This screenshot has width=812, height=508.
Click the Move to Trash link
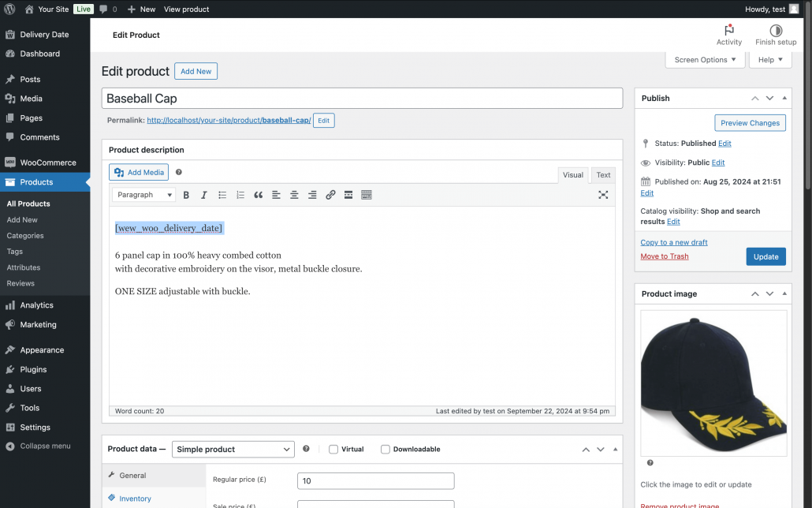(x=664, y=256)
